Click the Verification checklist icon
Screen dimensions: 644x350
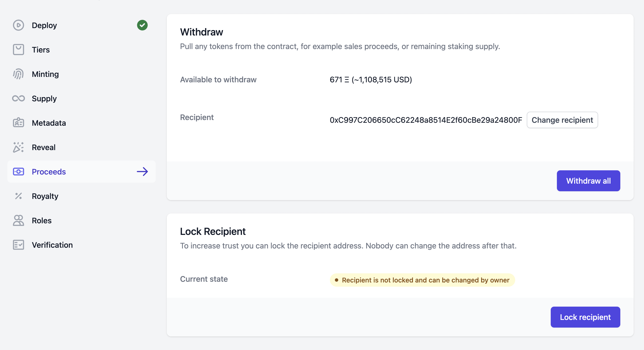(18, 245)
